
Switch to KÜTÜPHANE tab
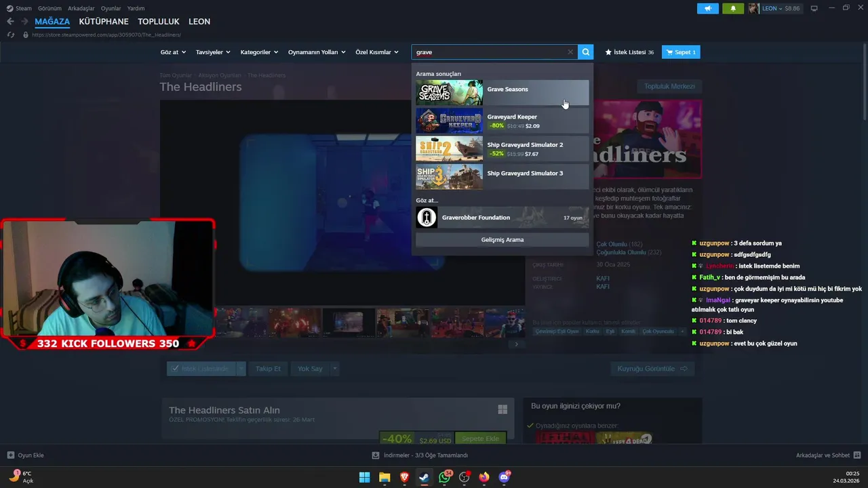(104, 22)
